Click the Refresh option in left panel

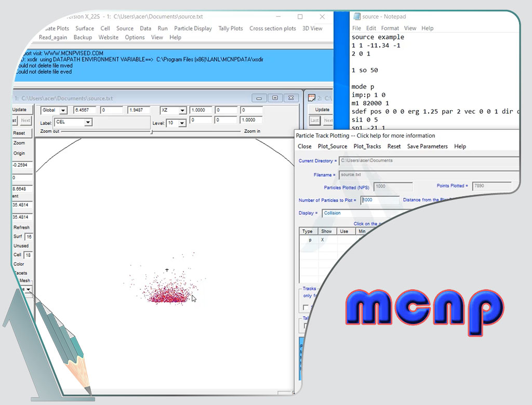(21, 227)
